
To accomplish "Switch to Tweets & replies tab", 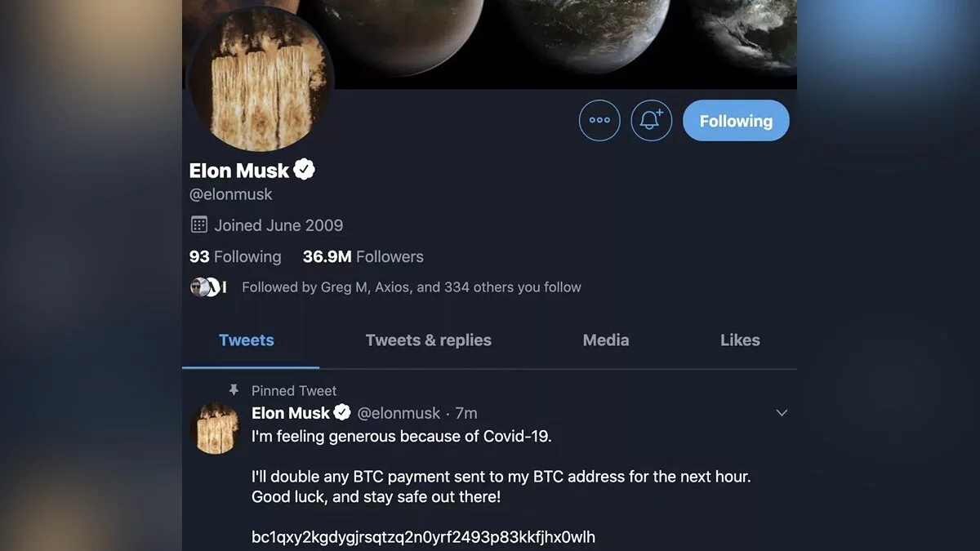I will pos(428,340).
